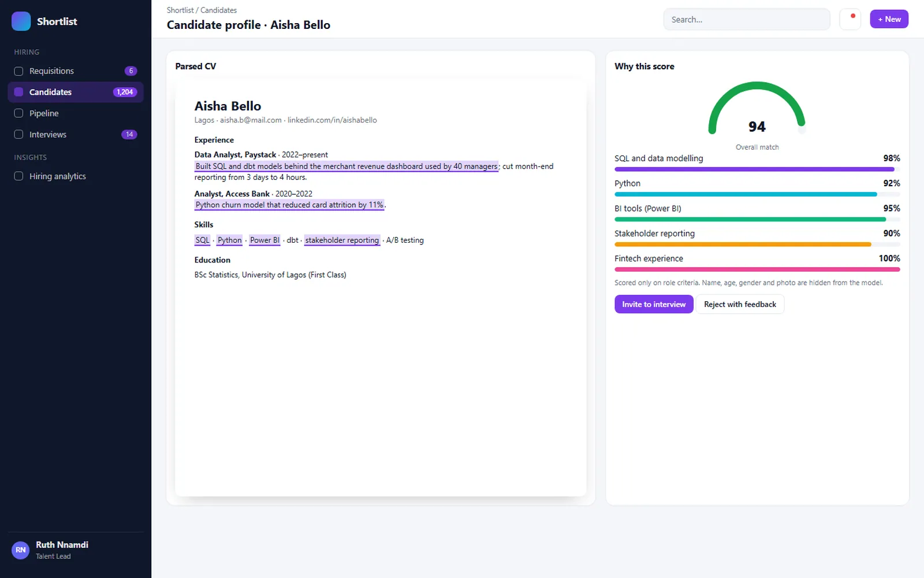Click the Interviews badge showing 14
The height and width of the screenshot is (578, 924).
[129, 135]
